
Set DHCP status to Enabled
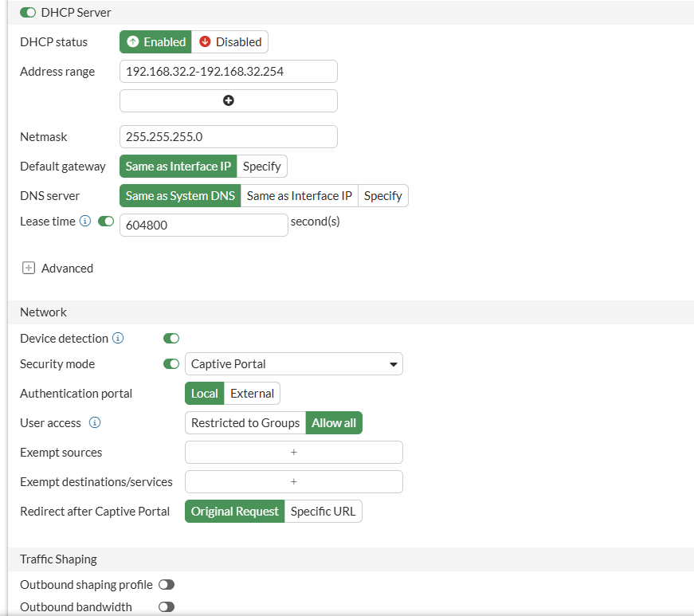click(x=155, y=41)
